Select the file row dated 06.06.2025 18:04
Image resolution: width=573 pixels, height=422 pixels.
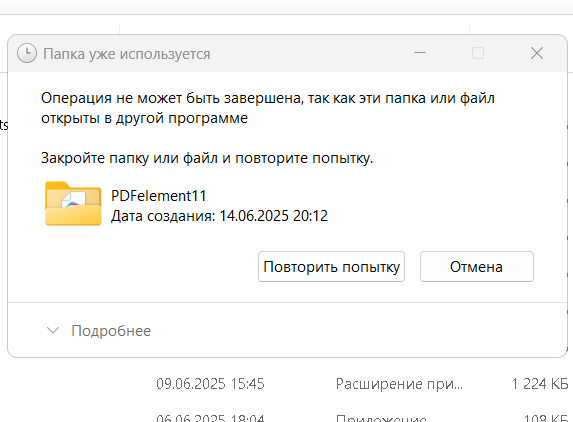click(363, 417)
